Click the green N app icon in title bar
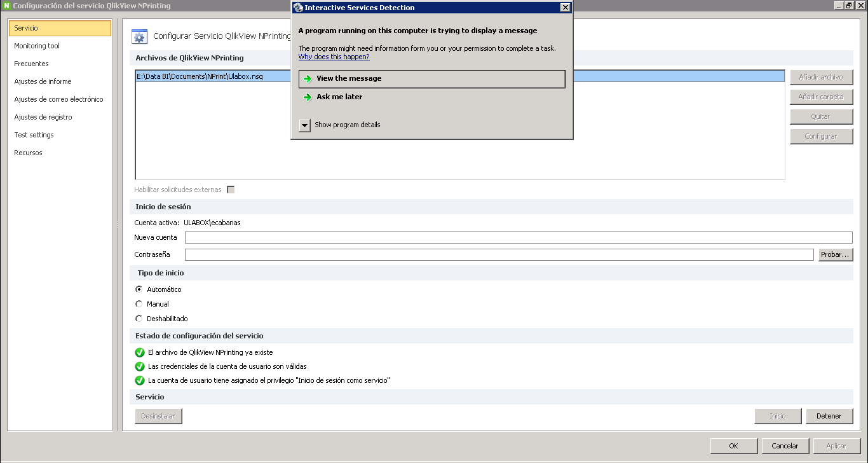Image resolution: width=868 pixels, height=463 pixels. click(x=7, y=6)
